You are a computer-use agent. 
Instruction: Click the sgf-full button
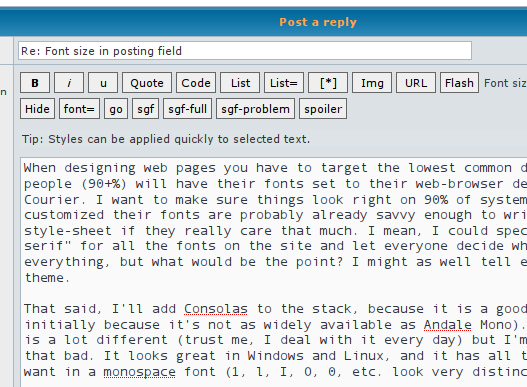point(188,109)
